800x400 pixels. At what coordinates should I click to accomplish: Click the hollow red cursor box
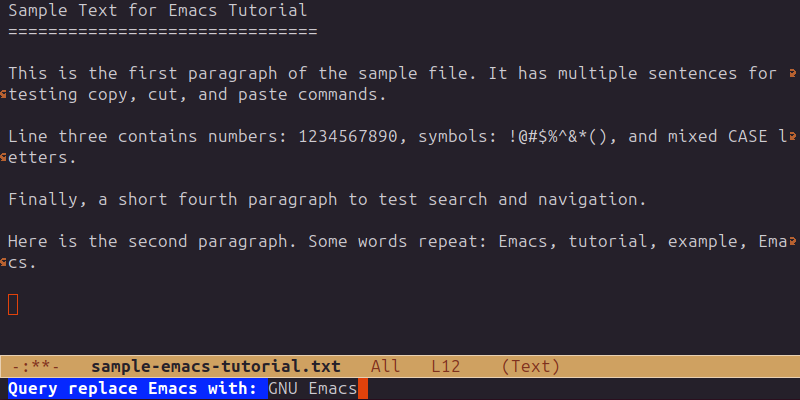tap(13, 304)
